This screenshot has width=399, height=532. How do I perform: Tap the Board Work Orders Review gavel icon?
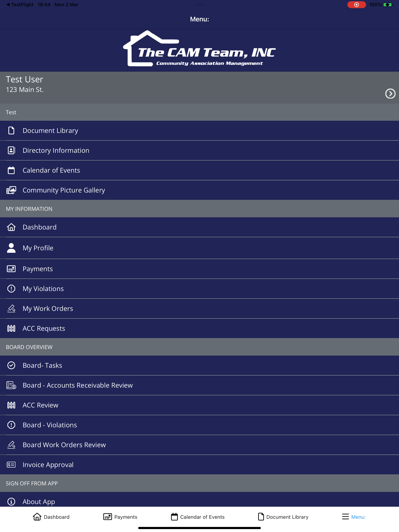coord(11,445)
